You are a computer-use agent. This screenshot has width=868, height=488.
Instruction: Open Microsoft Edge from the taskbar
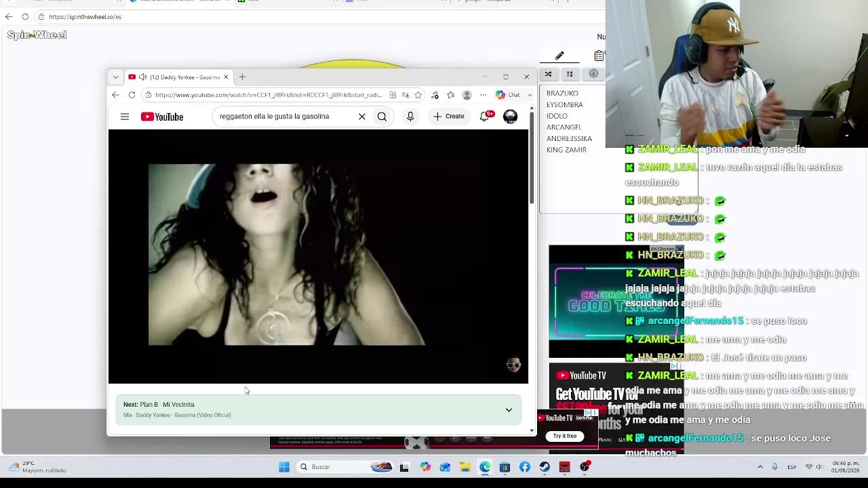click(x=485, y=467)
